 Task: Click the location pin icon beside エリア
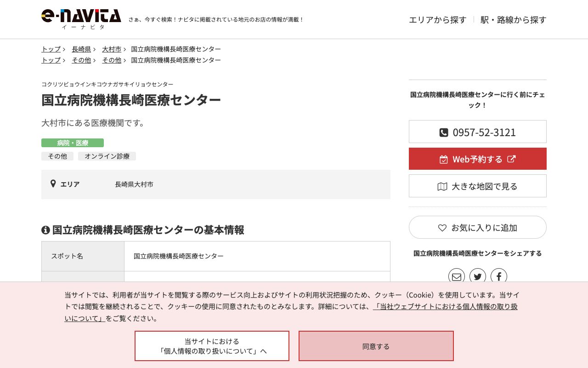click(x=54, y=184)
